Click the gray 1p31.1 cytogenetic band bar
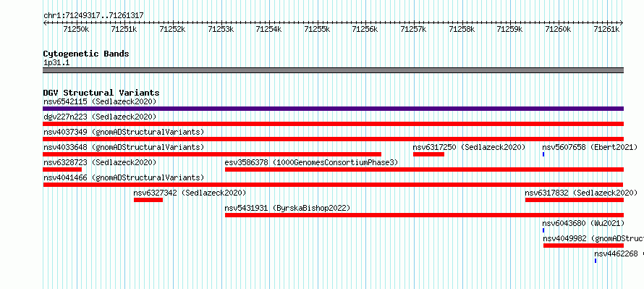The image size is (644, 289). pos(333,70)
